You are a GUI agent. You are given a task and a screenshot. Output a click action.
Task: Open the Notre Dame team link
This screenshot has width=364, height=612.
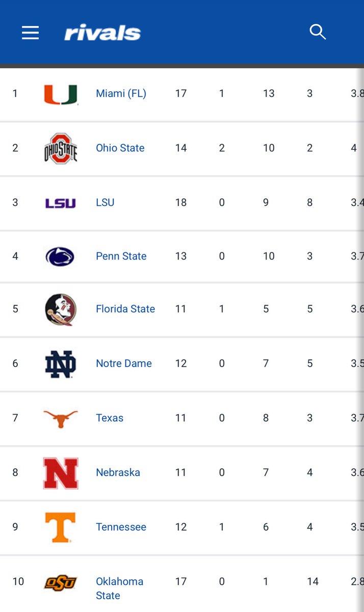point(124,363)
